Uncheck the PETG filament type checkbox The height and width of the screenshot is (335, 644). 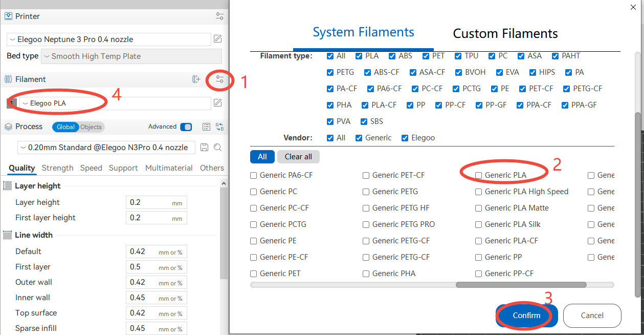point(330,72)
